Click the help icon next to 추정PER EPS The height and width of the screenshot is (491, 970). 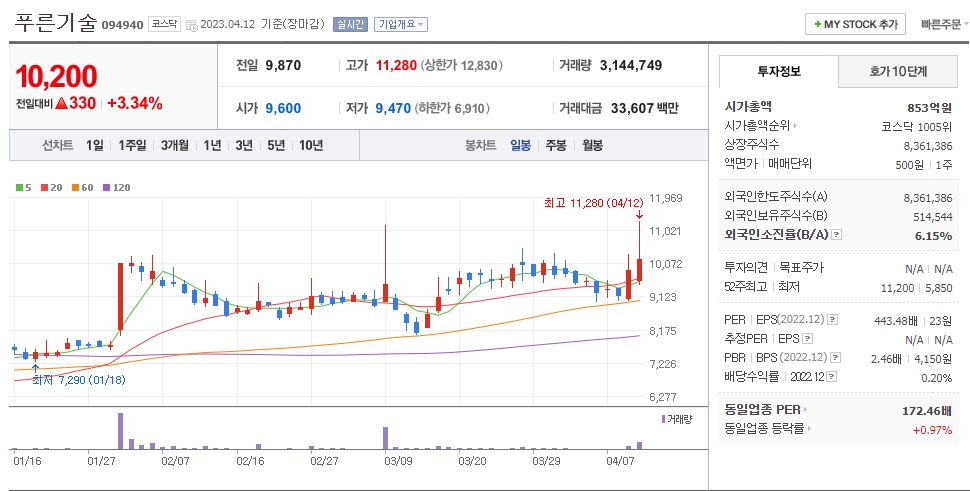click(x=807, y=339)
